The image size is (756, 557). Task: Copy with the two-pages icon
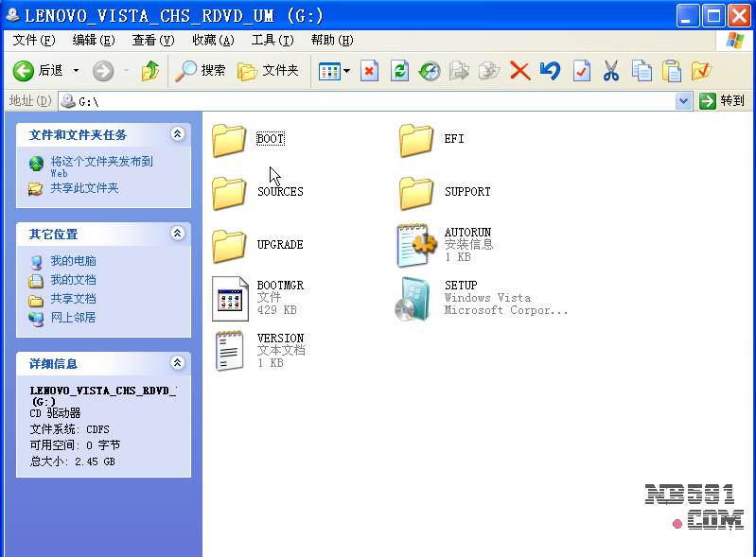point(642,71)
